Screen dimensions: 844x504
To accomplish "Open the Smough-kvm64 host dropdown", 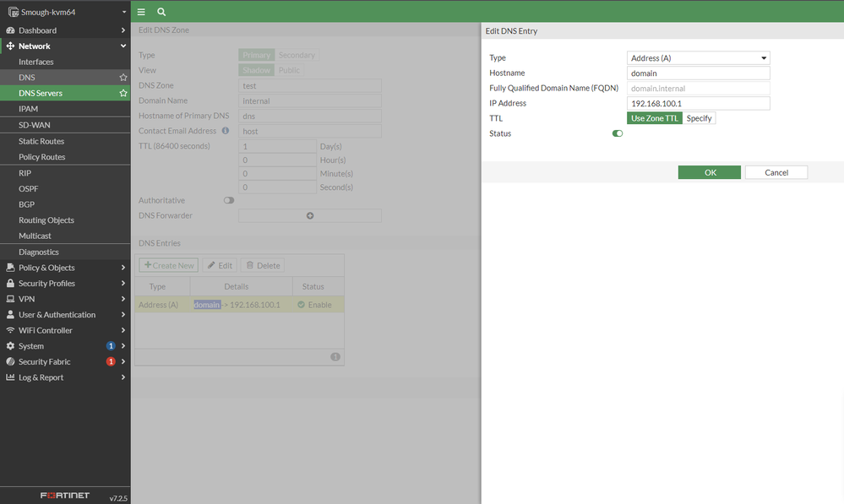I will pyautogui.click(x=124, y=12).
